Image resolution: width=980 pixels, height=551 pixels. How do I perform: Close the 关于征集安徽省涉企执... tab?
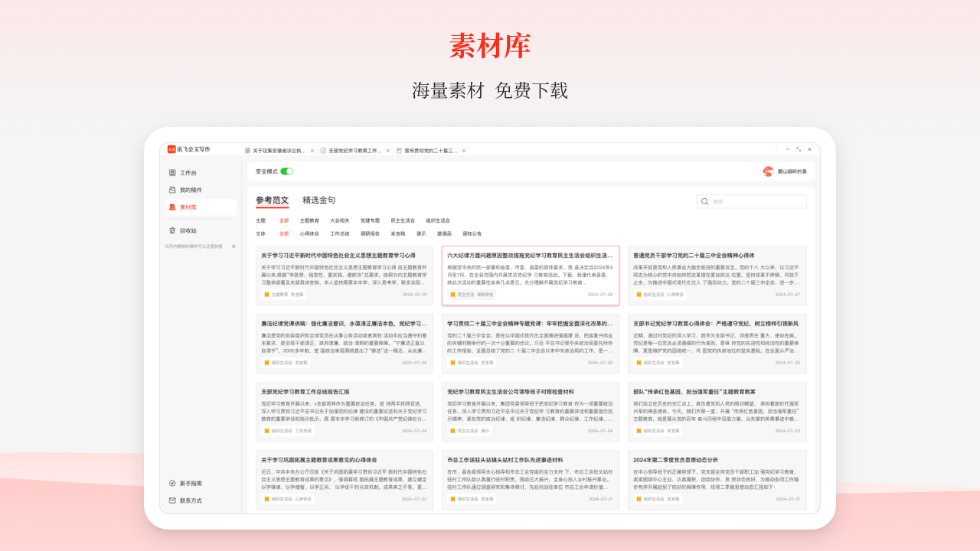[311, 151]
